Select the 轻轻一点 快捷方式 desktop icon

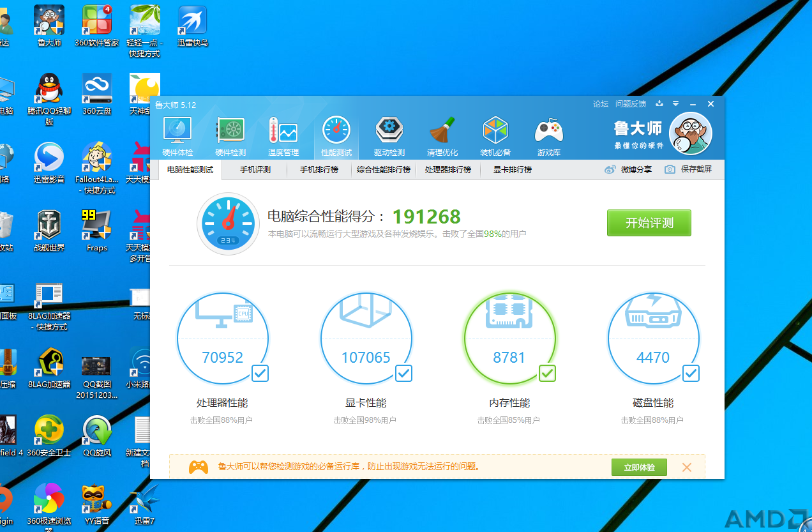[145, 31]
